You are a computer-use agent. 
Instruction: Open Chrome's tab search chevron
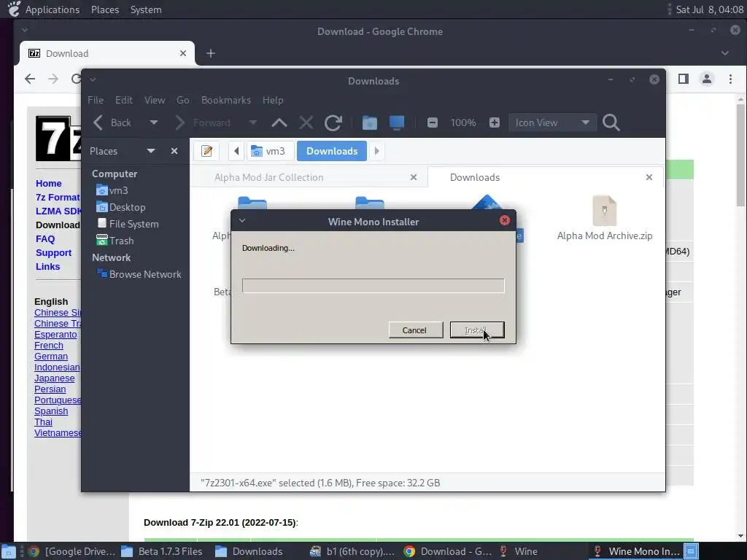pos(724,53)
